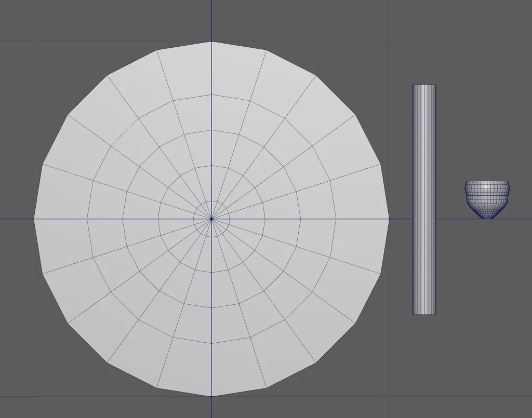Select the center vertex of the disc mesh
The width and height of the screenshot is (532, 418).
[211, 219]
